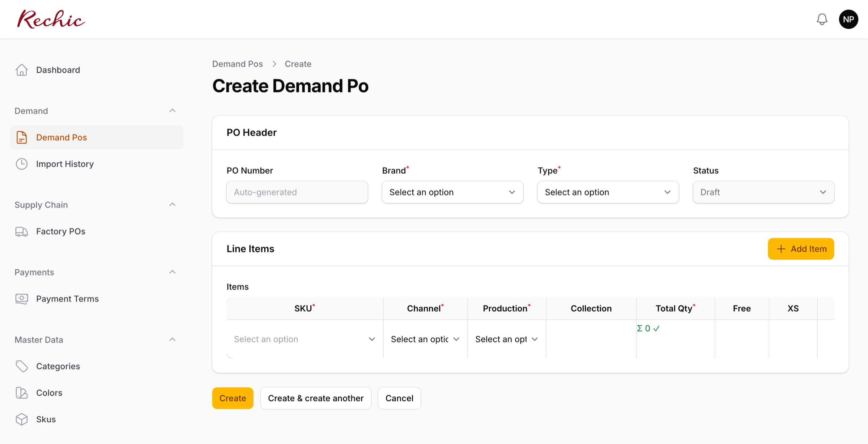Click the PO Number auto-generated field

point(297,192)
